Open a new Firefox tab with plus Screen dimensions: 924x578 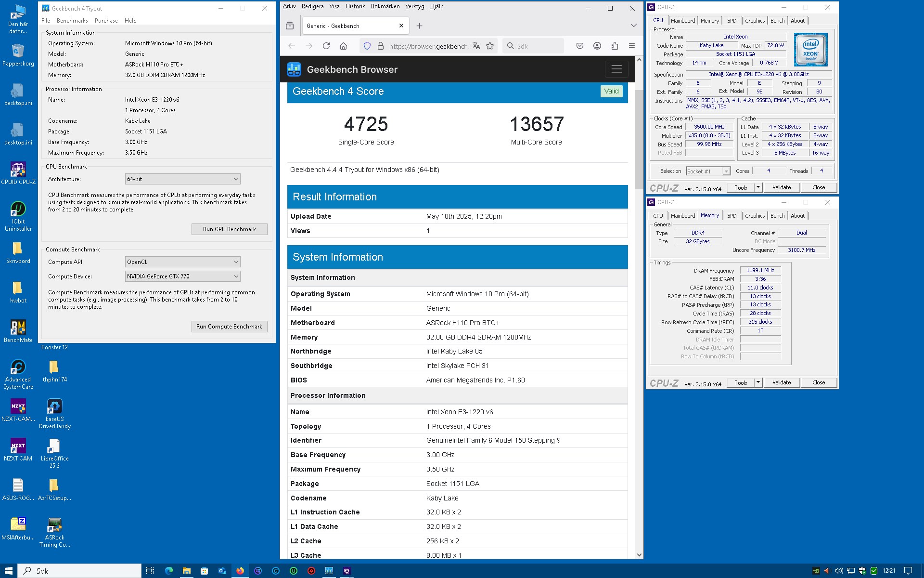pos(419,26)
